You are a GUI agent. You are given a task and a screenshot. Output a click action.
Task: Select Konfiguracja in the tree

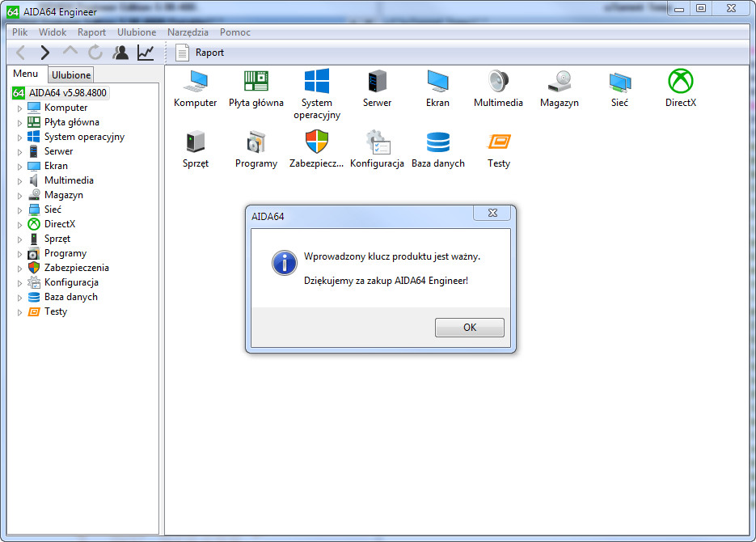coord(71,282)
